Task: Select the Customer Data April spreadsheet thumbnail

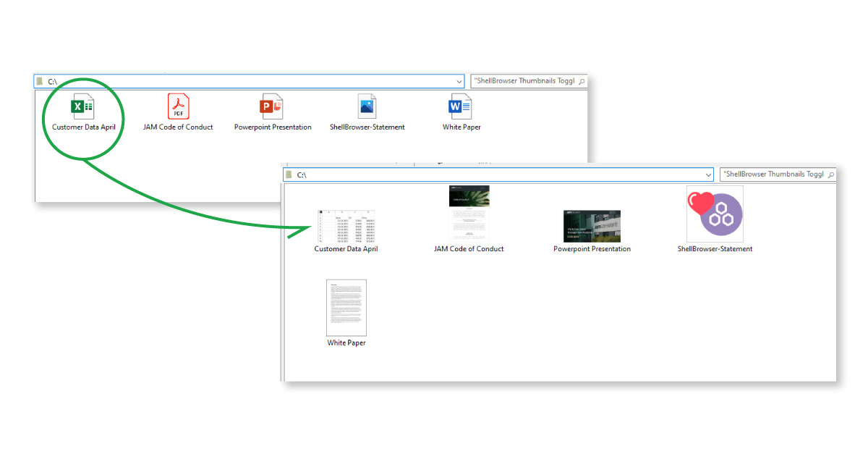Action: 346,226
